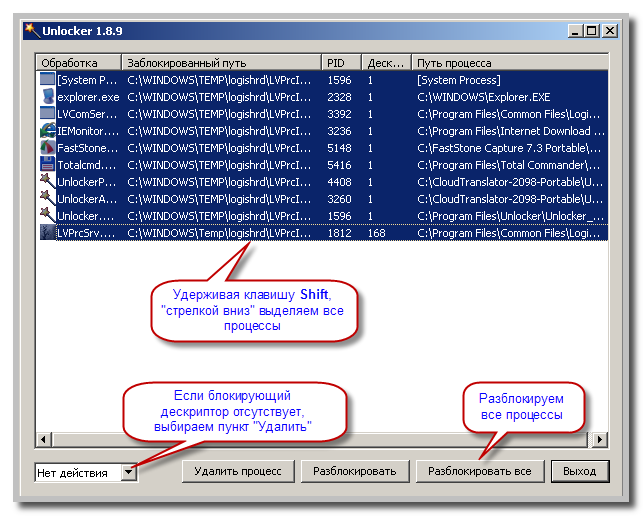Click the horizontal scrollbar right arrow

[x=600, y=439]
